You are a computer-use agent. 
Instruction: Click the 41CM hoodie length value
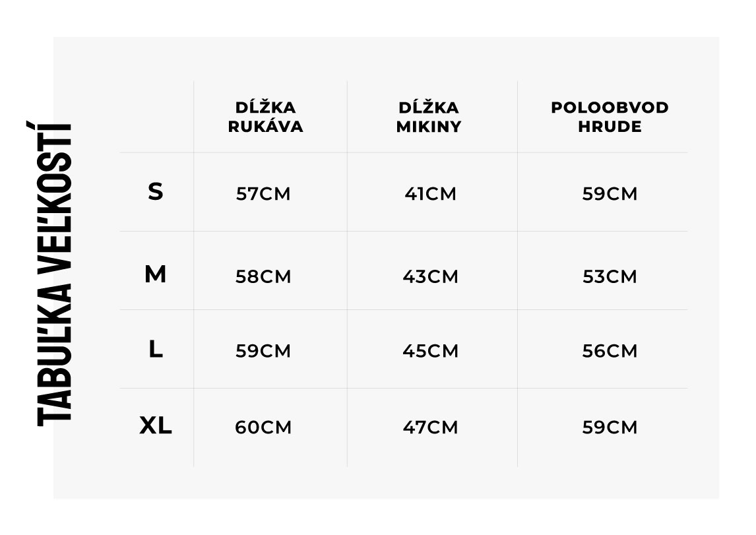[x=431, y=194]
